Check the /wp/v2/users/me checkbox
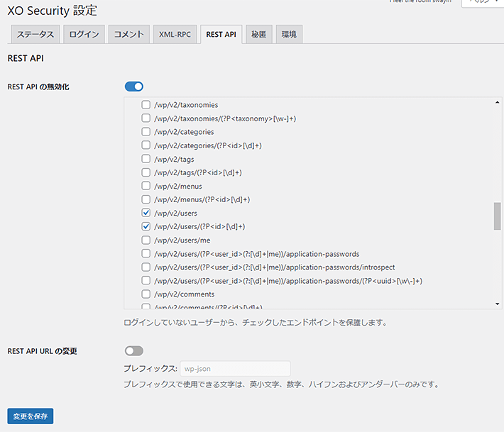Screen dimensions: 504x432 click(146, 240)
